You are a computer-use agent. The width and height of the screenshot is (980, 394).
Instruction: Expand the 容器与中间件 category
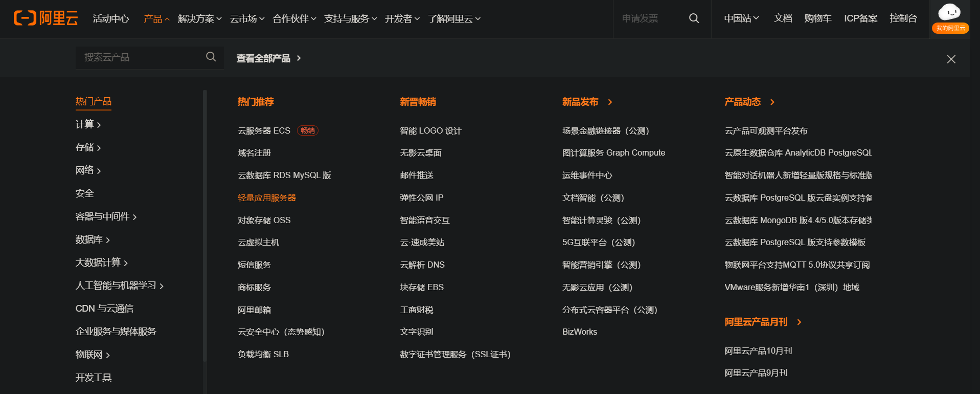point(106,216)
